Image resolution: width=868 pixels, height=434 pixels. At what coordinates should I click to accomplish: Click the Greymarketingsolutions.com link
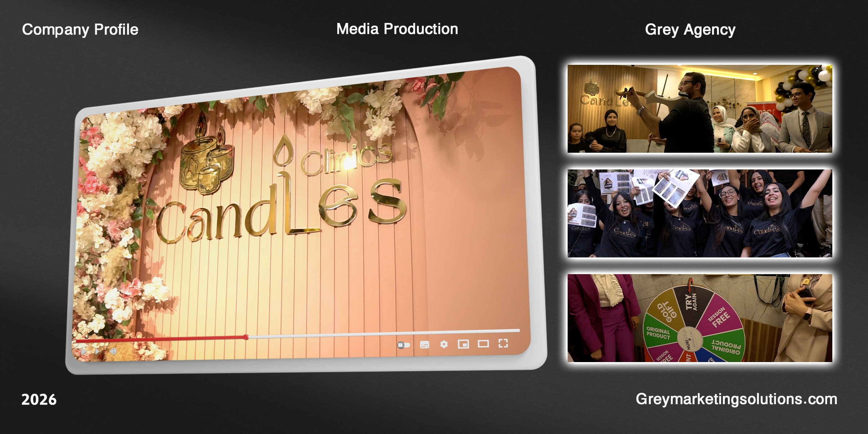736,399
